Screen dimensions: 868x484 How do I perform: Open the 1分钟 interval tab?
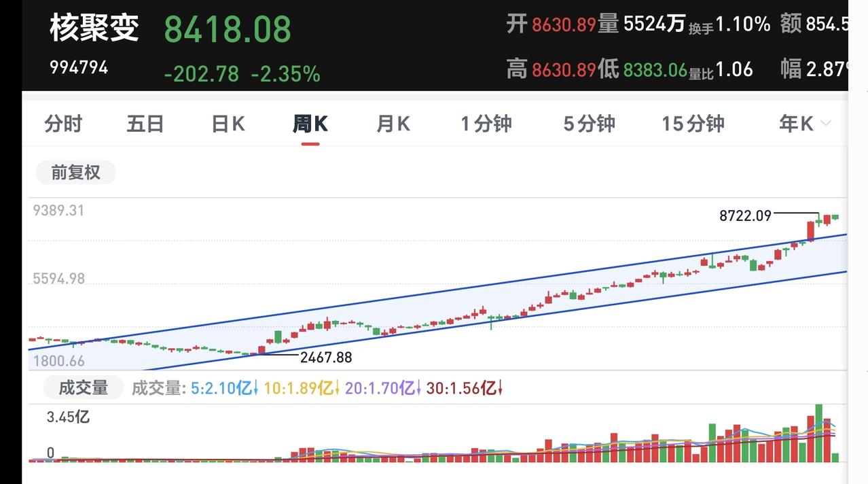coord(486,124)
